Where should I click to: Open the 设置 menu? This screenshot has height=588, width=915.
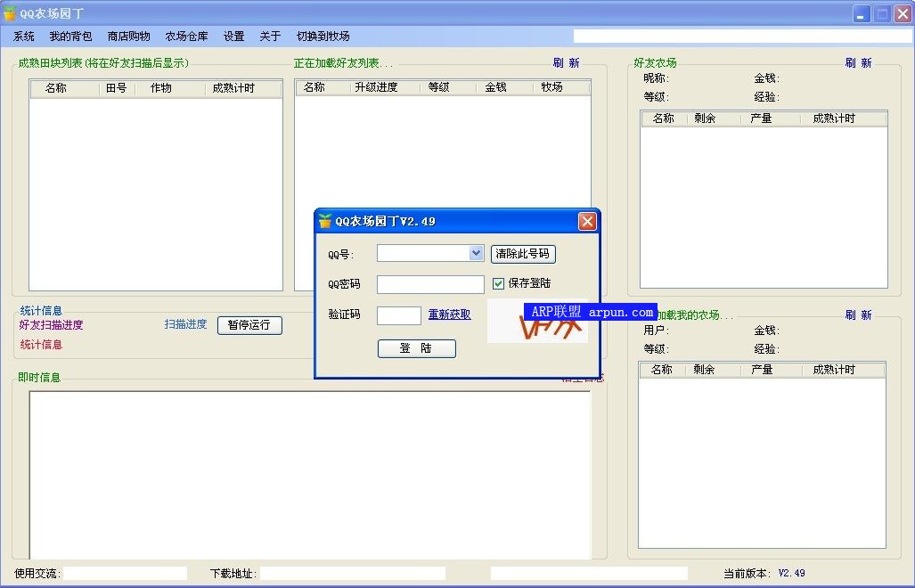coord(234,37)
